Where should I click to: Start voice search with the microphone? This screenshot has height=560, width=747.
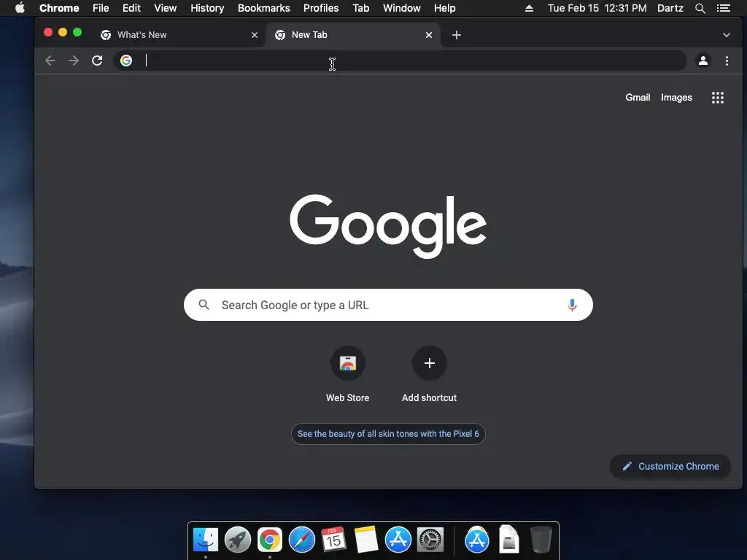click(572, 305)
